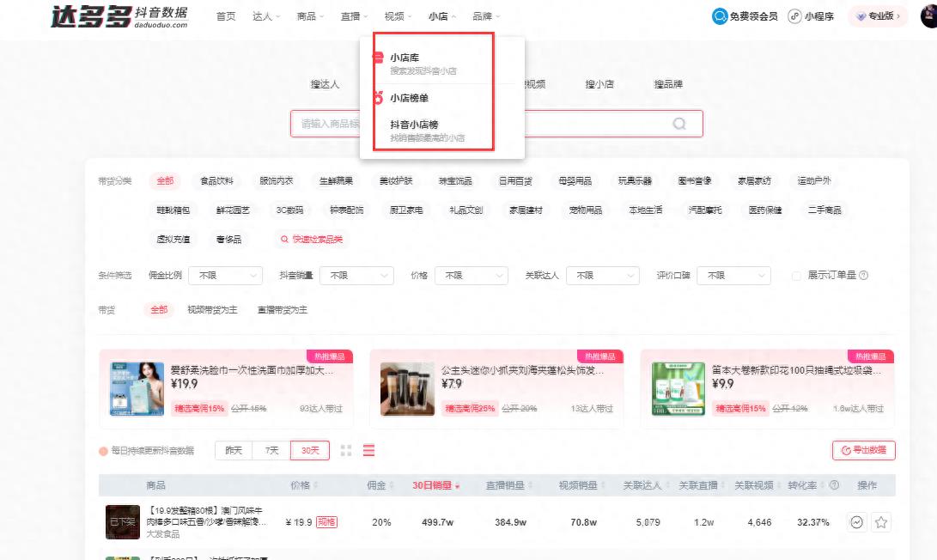
Task: Select the 30天 time range
Action: click(x=309, y=450)
